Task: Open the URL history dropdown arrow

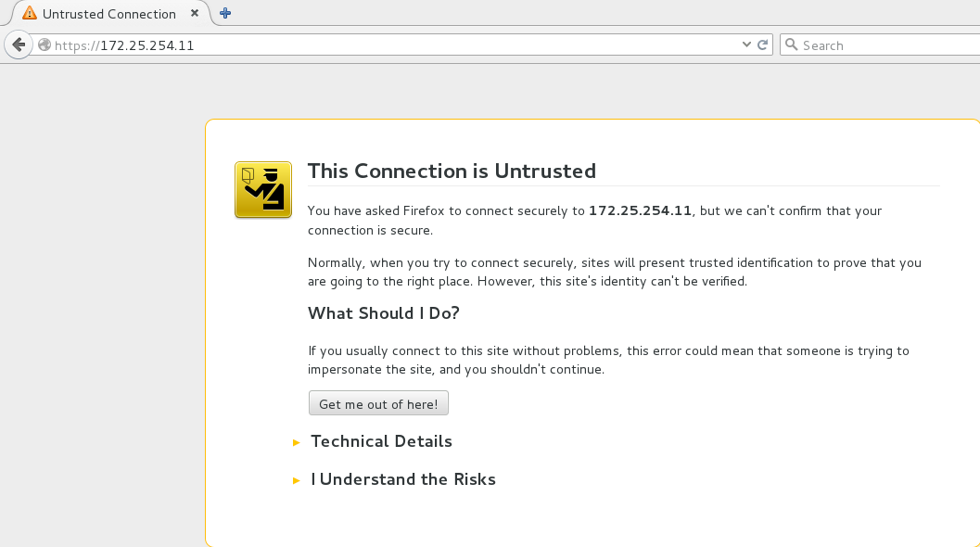Action: click(746, 45)
